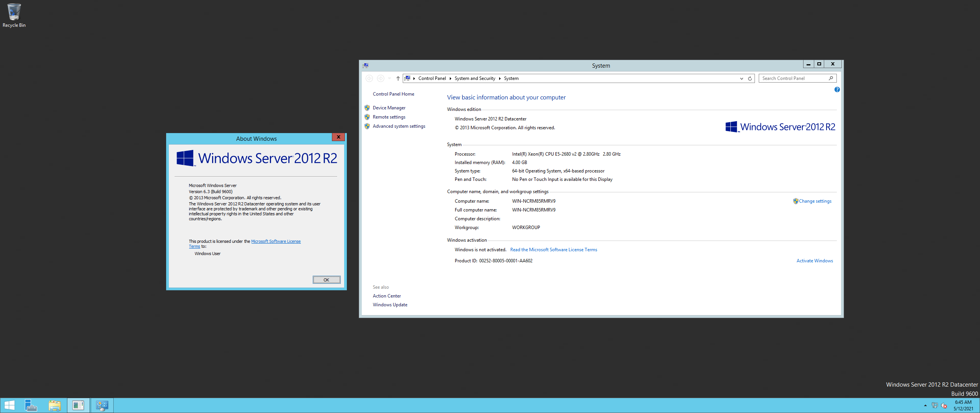The height and width of the screenshot is (413, 980).
Task: Select 'Windows User' licensee text
Action: click(x=207, y=254)
